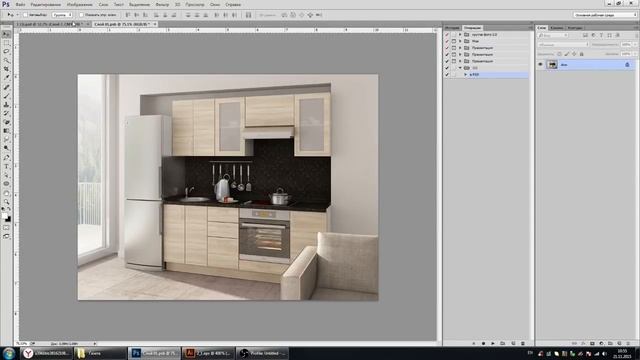
Task: Open the blend mode dropdown in Layers
Action: point(563,44)
